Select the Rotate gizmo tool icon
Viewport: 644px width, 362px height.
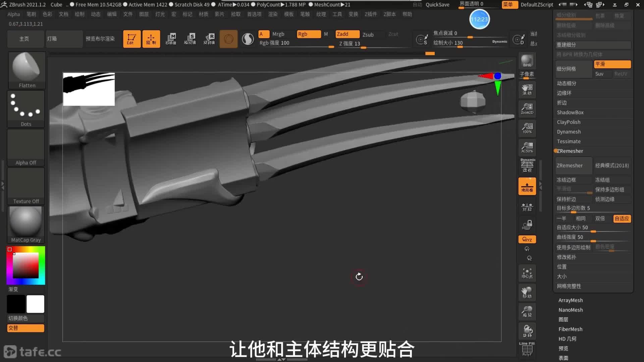point(209,39)
